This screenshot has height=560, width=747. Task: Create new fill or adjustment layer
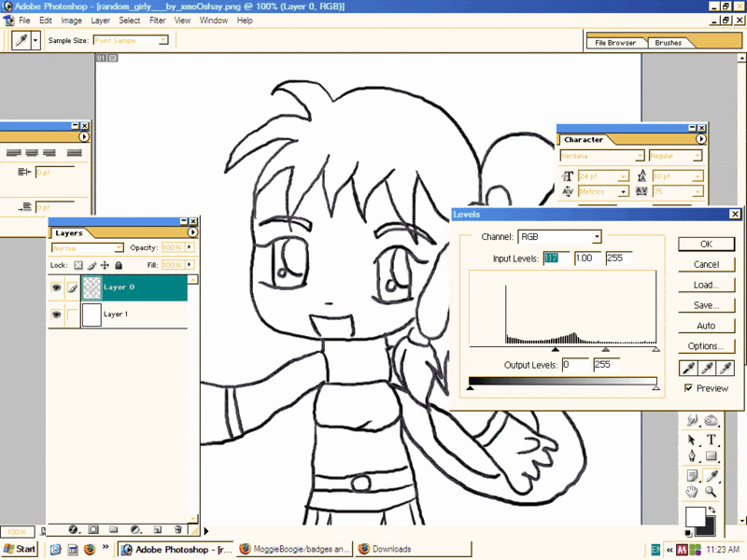pos(135,529)
